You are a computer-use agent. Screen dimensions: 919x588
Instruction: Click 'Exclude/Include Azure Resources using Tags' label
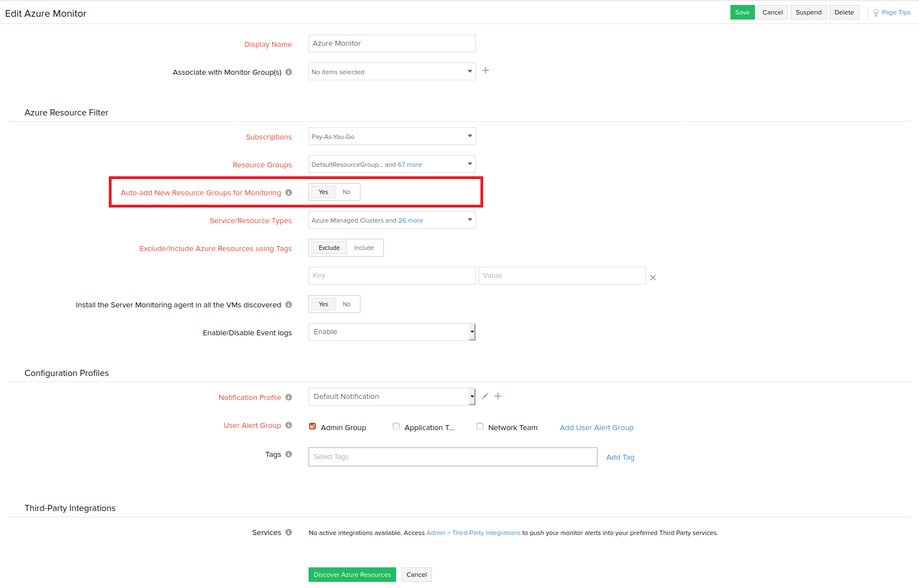tap(215, 248)
